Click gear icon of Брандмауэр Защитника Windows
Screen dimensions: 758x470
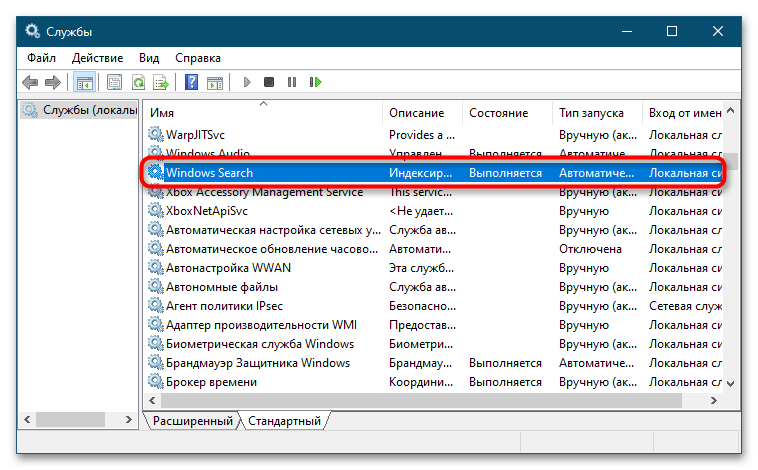pos(156,363)
